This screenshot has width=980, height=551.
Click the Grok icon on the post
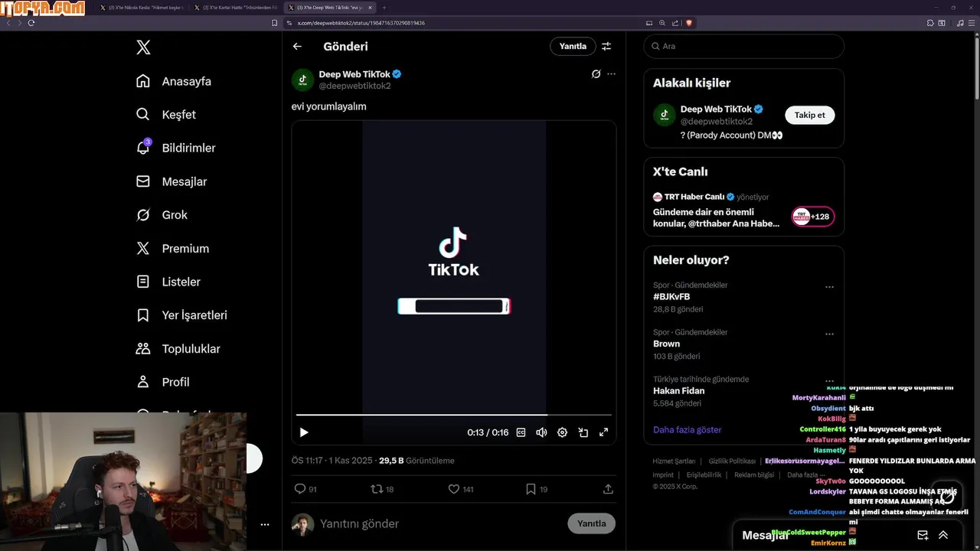[596, 74]
